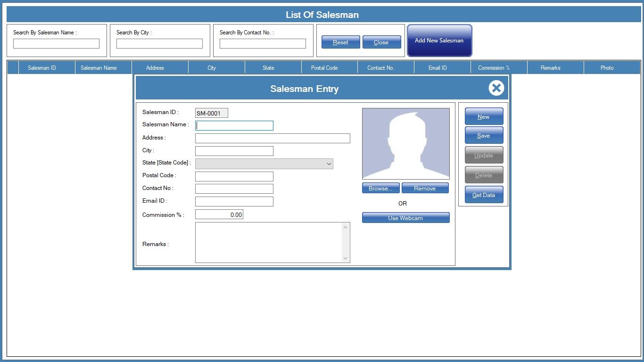The image size is (644, 362).
Task: Close the Salesman Entry dialog with X icon
Action: pos(496,88)
